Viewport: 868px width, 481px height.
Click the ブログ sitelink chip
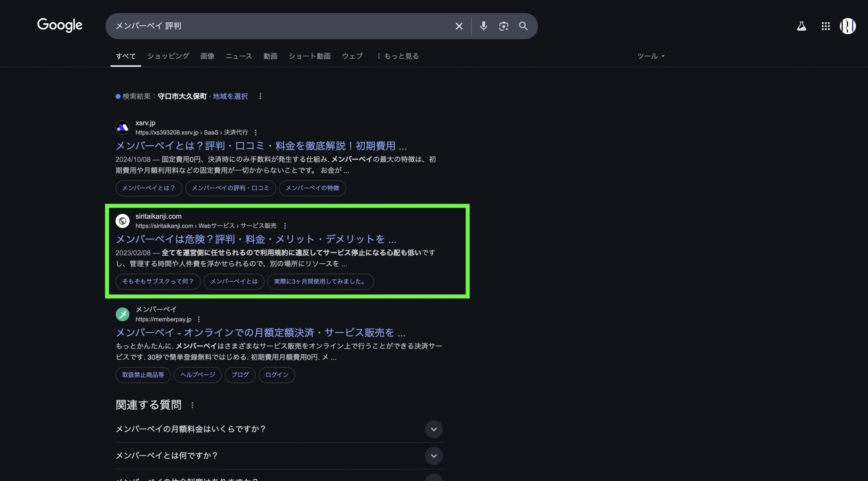coord(240,375)
